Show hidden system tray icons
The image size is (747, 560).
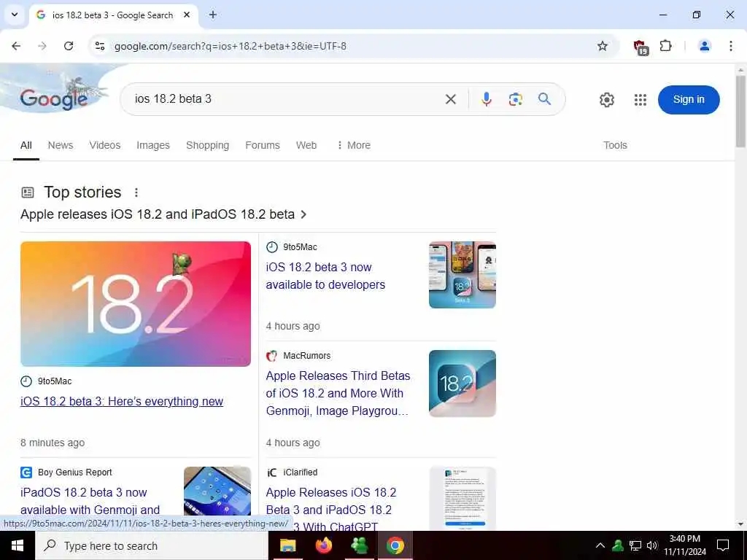pyautogui.click(x=600, y=545)
